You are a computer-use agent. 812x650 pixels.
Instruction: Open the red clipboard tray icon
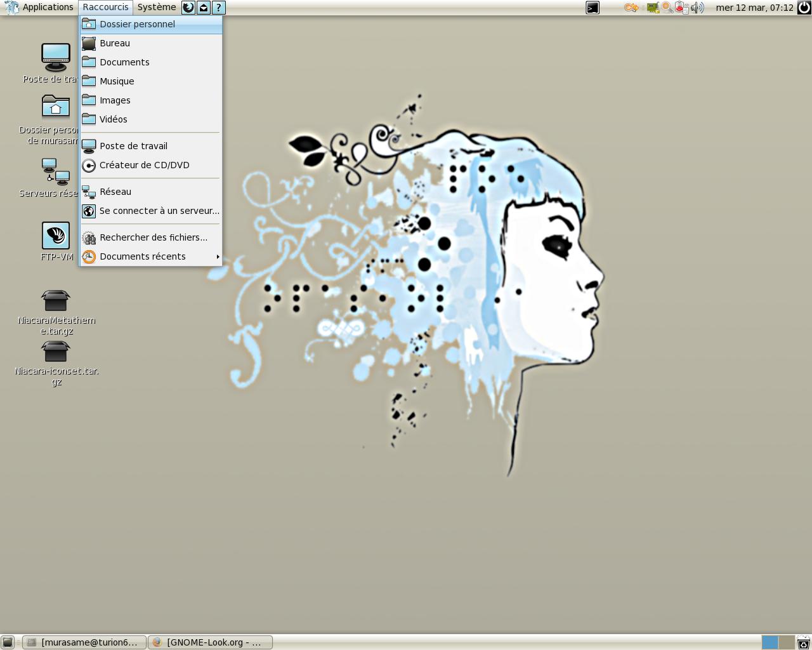click(x=682, y=8)
